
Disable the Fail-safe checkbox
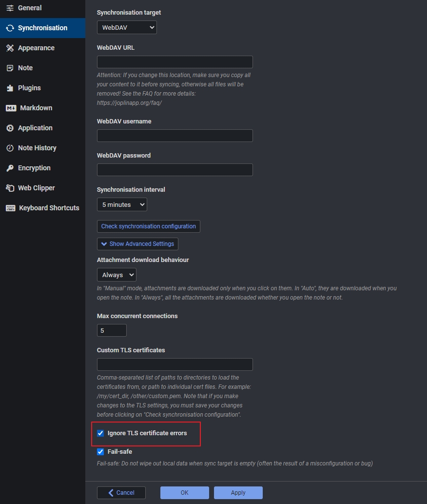coord(100,452)
